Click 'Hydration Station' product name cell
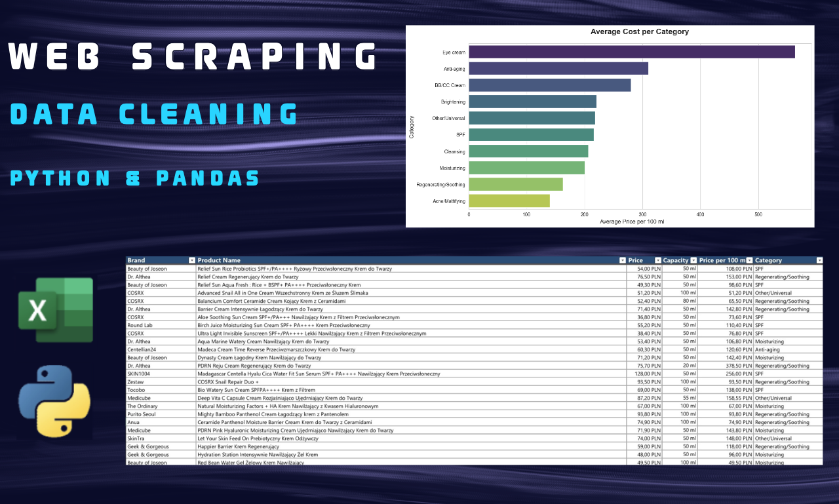The image size is (839, 504). point(411,454)
